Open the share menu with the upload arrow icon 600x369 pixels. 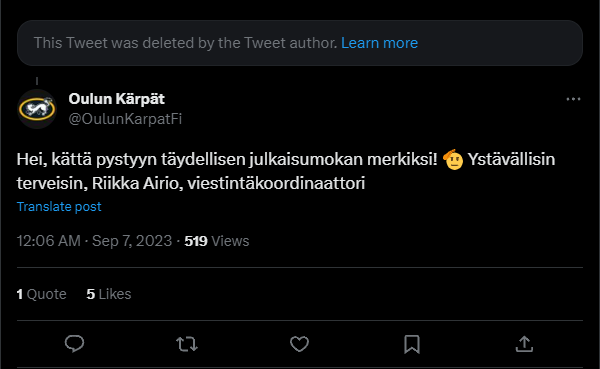(x=524, y=344)
